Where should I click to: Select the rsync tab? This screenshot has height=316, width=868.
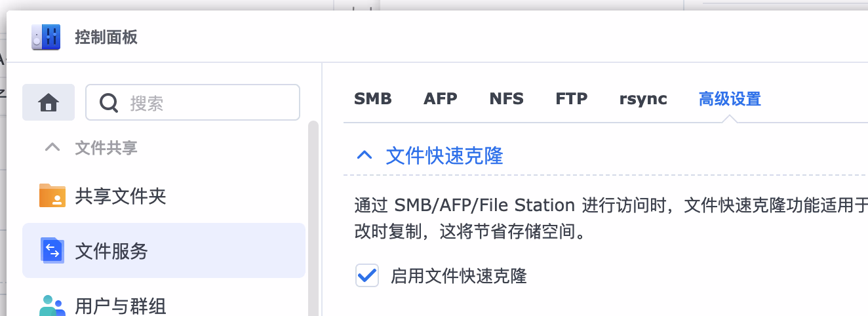(x=643, y=99)
